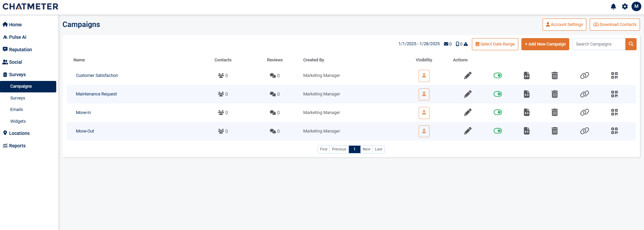
Task: Click the Download Contacts button
Action: (x=614, y=25)
